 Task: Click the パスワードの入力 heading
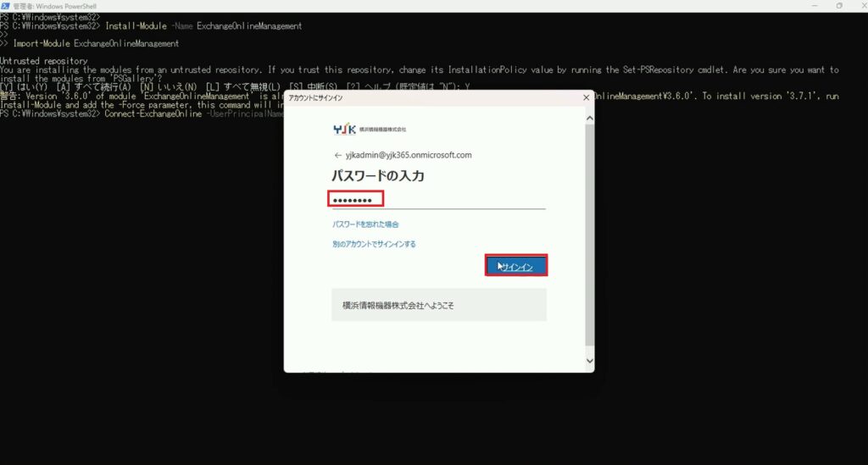click(x=378, y=176)
